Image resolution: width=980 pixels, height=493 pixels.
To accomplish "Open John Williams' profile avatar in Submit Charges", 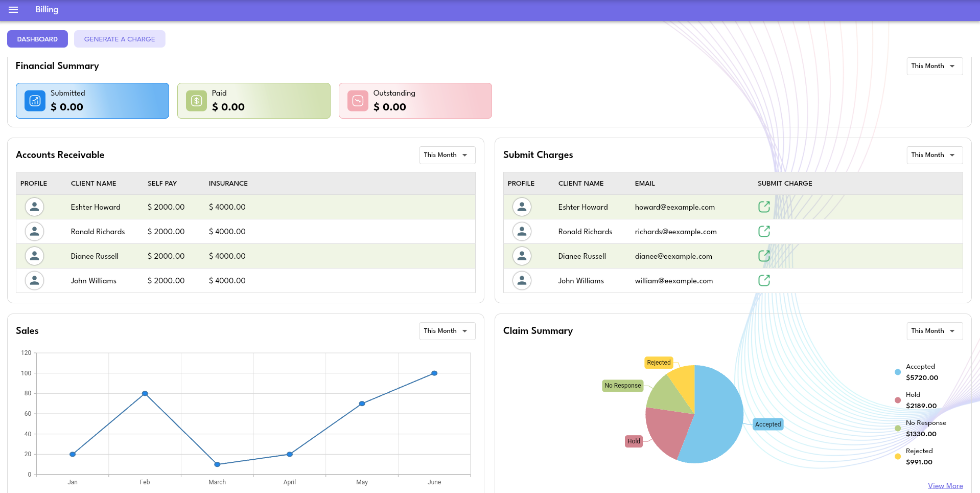I will pos(522,280).
